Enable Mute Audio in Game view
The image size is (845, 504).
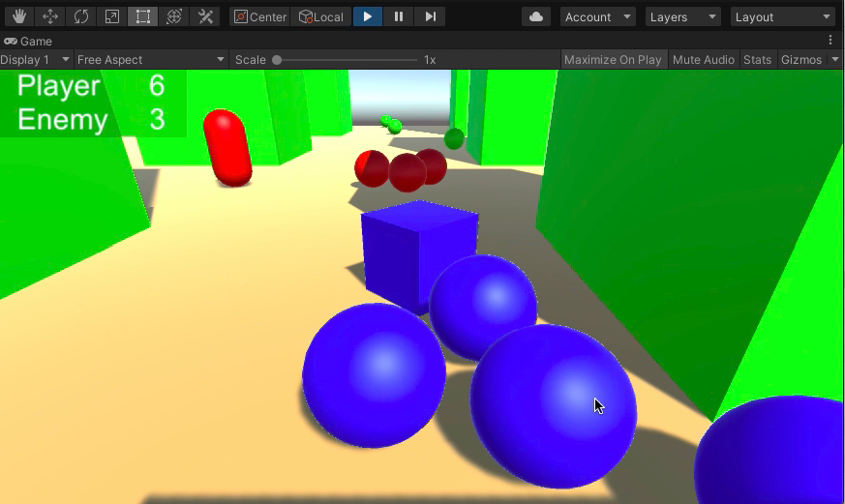coord(703,60)
